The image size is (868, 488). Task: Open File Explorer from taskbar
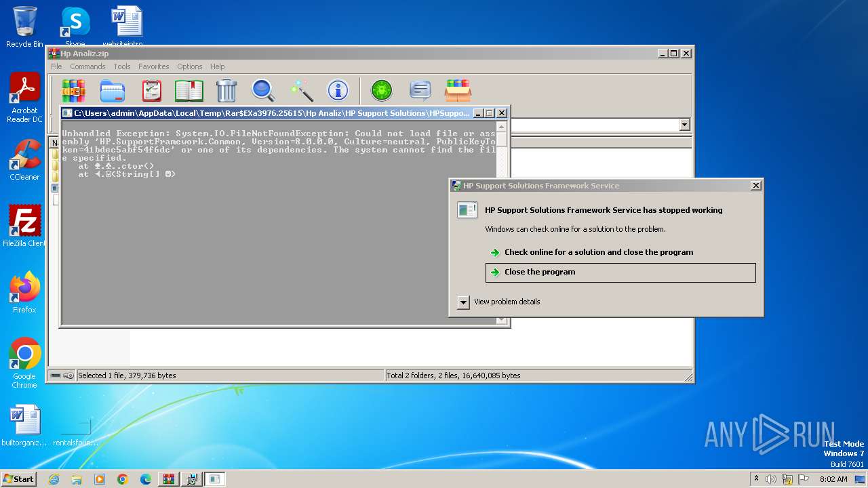tap(77, 479)
